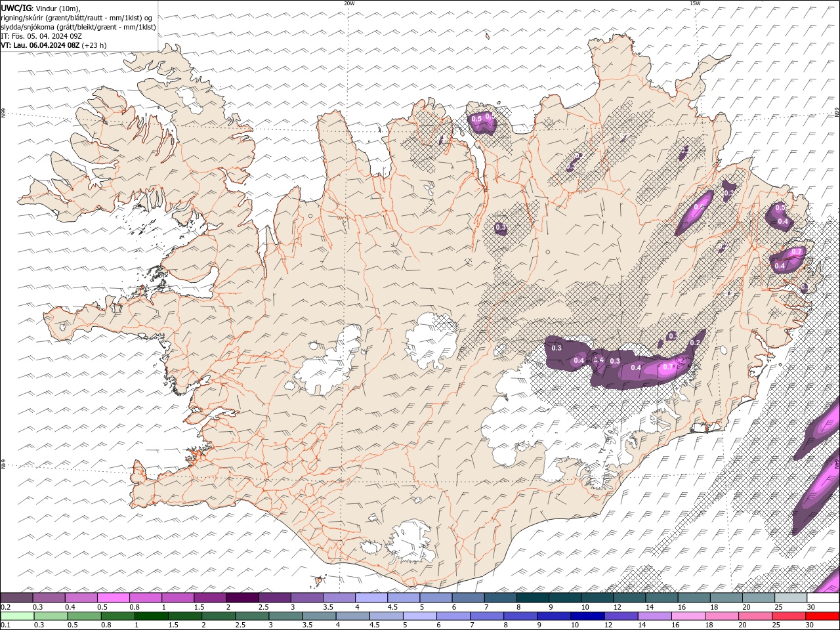Screen dimensions: 840x630
Task: Click the bright pink upper swatch labeled 0.5
Action: coord(114,598)
